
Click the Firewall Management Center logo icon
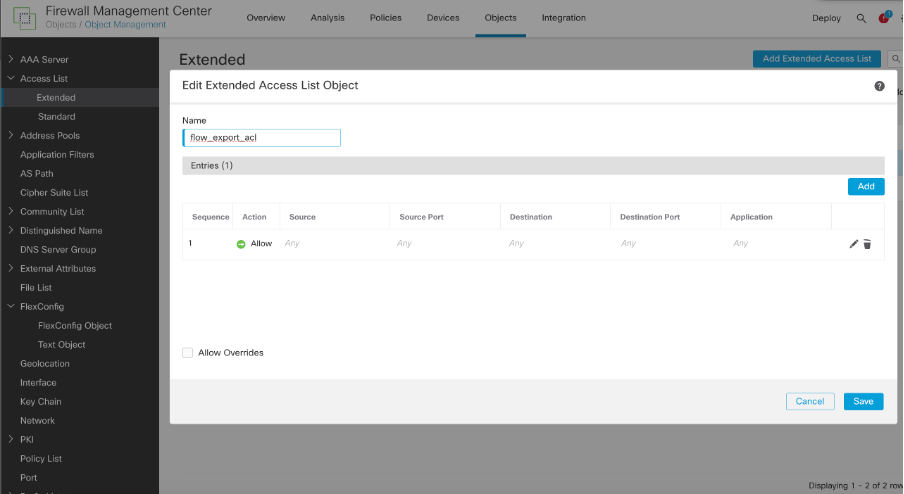(24, 18)
